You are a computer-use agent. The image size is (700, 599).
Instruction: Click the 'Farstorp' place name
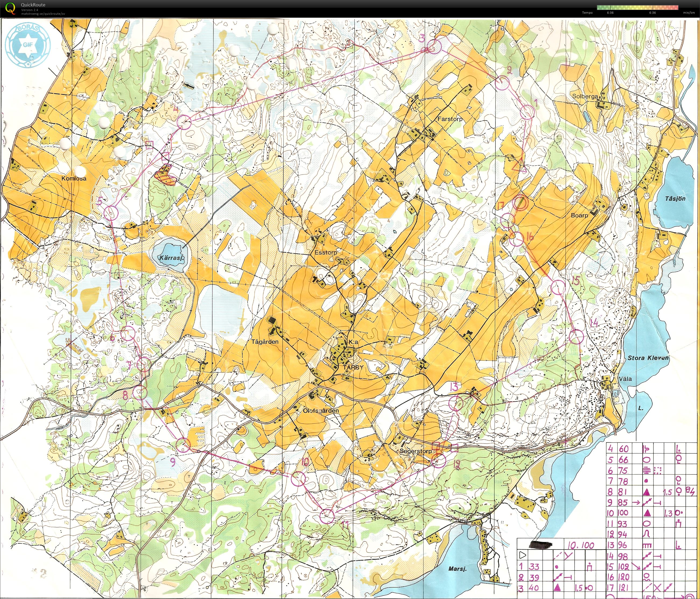(x=450, y=119)
